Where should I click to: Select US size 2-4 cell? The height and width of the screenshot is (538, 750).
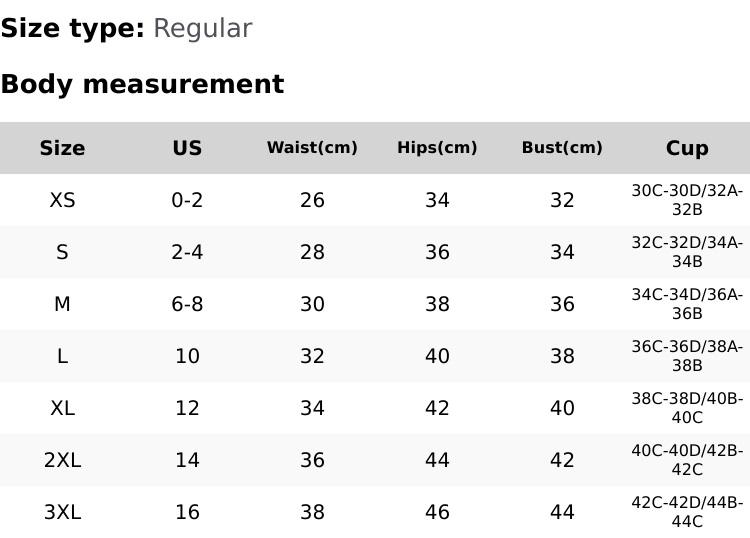187,252
